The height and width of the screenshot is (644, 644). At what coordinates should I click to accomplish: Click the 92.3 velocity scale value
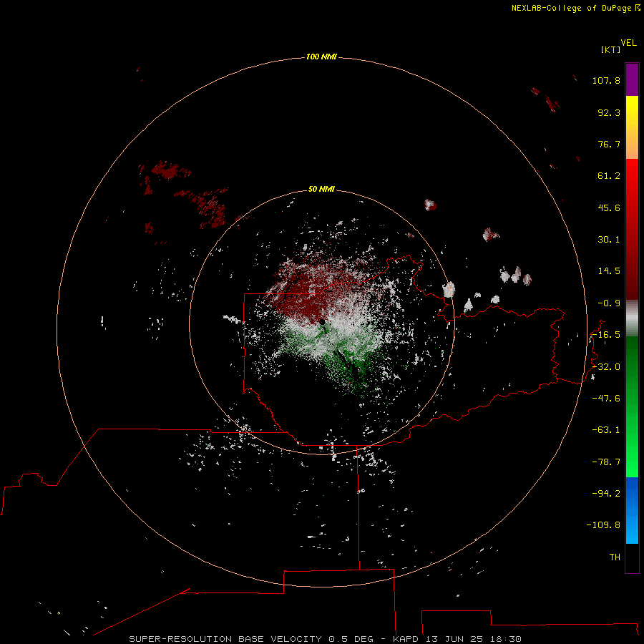609,112
